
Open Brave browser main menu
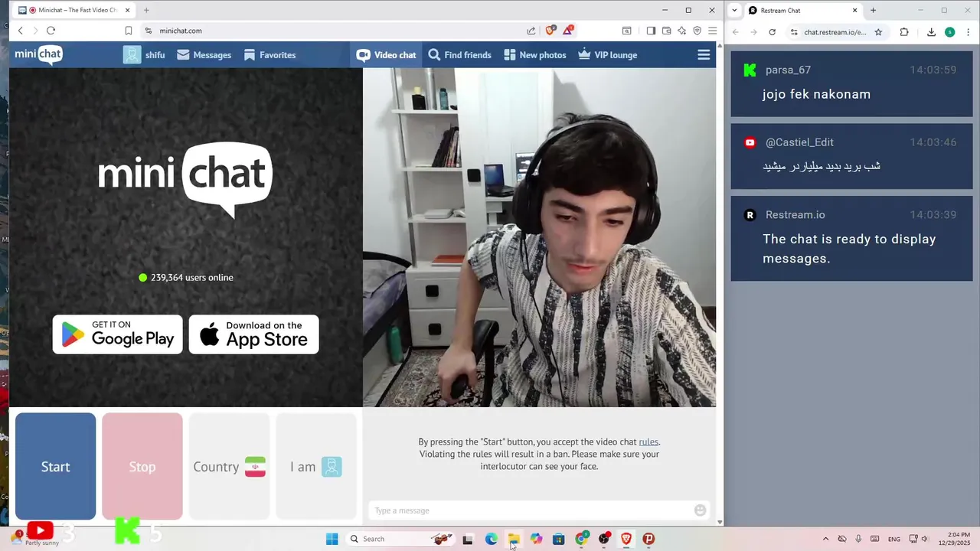(712, 31)
